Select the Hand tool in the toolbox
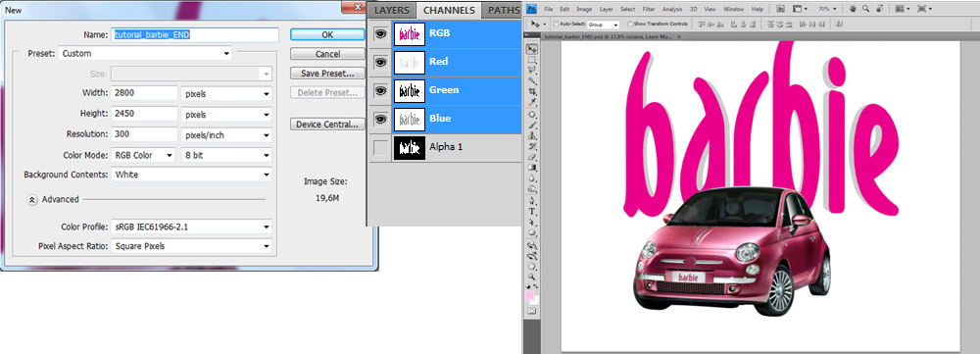Viewport: 980px width, 354px height. (532, 266)
